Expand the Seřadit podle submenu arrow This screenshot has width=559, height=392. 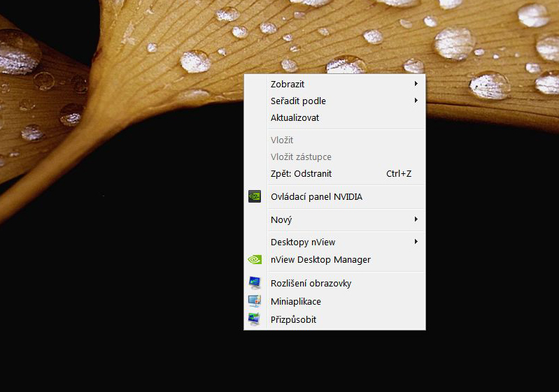[x=416, y=101]
